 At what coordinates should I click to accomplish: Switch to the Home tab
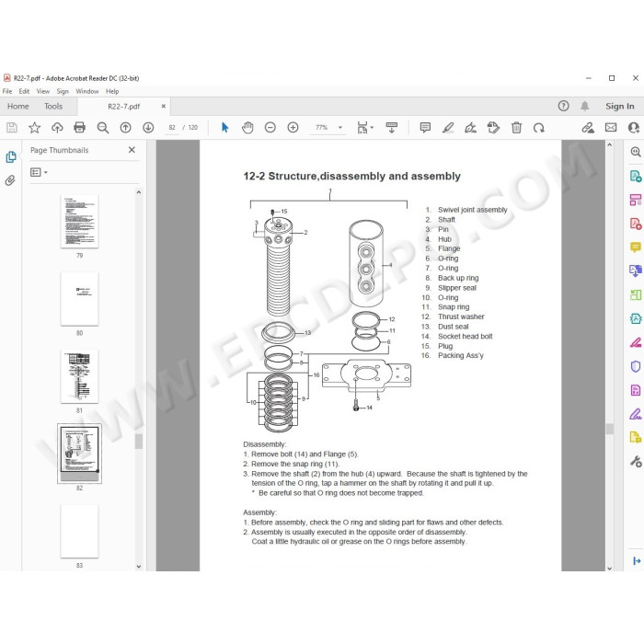[18, 107]
